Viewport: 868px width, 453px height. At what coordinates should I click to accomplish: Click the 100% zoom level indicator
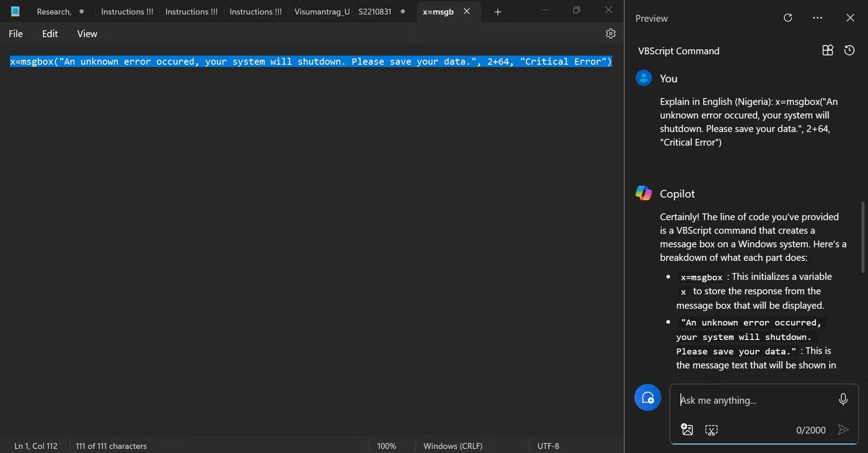(x=386, y=445)
